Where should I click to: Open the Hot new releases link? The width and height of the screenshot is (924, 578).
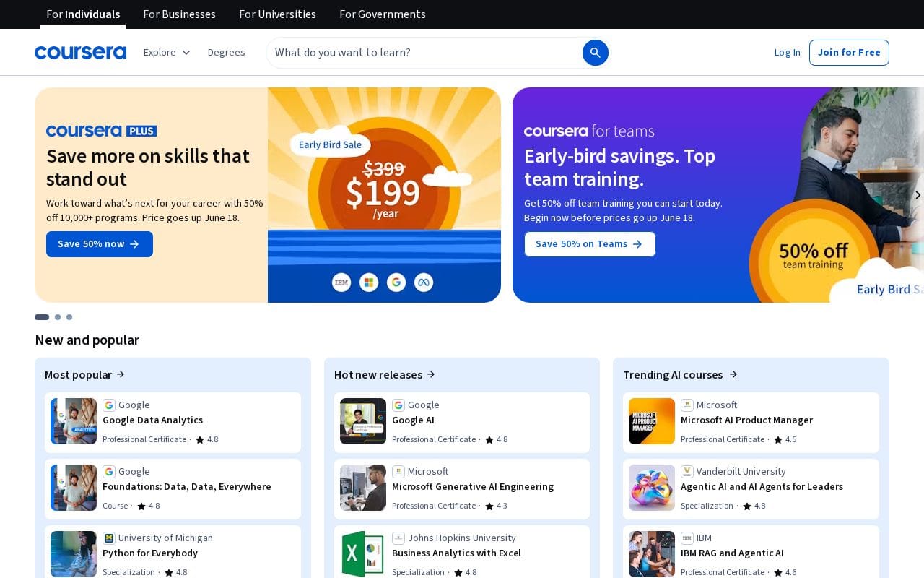click(x=385, y=374)
